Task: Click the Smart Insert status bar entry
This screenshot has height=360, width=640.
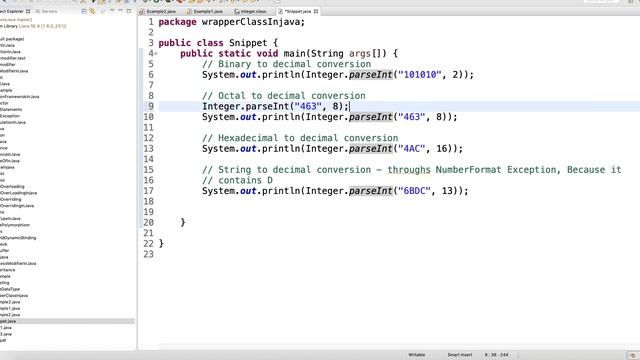Action: [460, 355]
